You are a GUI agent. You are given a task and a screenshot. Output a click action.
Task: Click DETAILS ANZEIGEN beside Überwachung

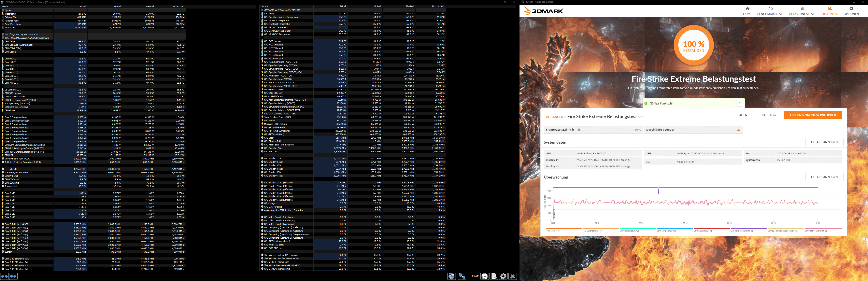point(824,177)
